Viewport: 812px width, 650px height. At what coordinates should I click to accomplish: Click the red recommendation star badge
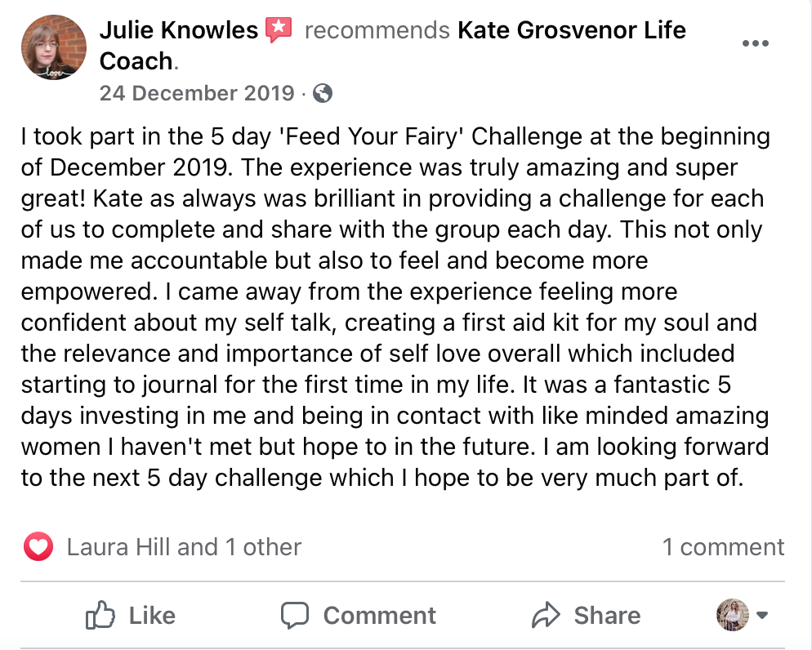pyautogui.click(x=279, y=31)
